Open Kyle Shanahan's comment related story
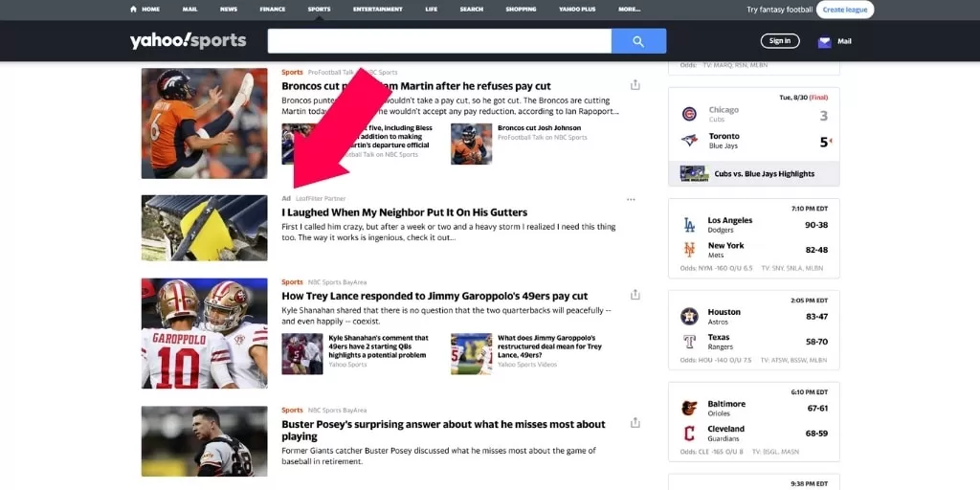 (x=379, y=346)
